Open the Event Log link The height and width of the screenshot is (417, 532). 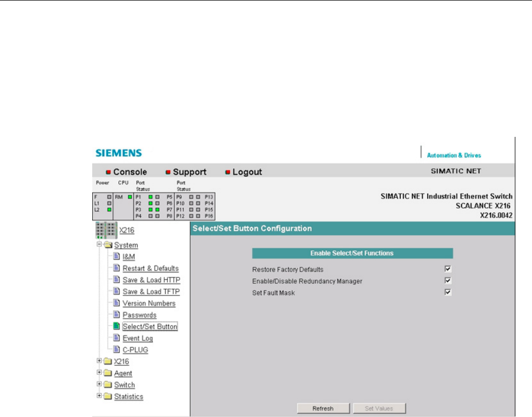[138, 338]
